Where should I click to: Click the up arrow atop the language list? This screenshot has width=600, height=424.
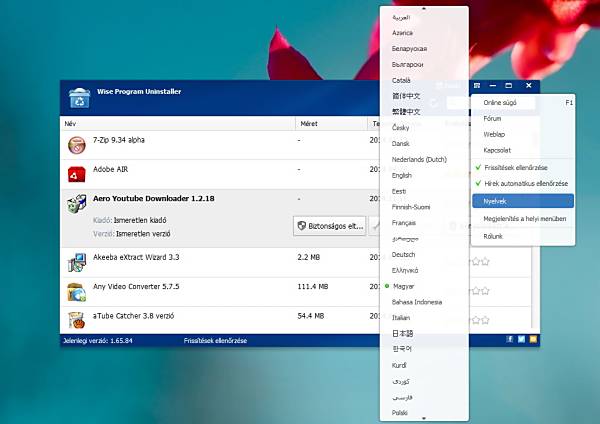(x=424, y=8)
